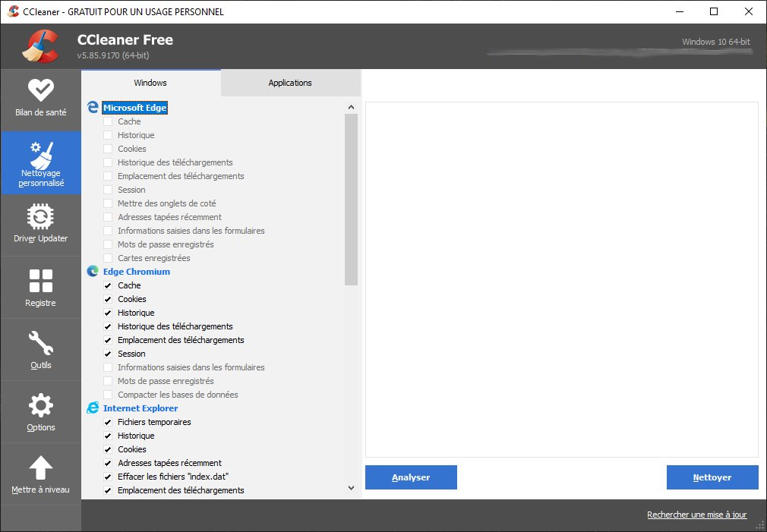Viewport: 767px width, 532px height.
Task: Click the Microsoft Edge legacy browser icon
Action: pyautogui.click(x=93, y=107)
